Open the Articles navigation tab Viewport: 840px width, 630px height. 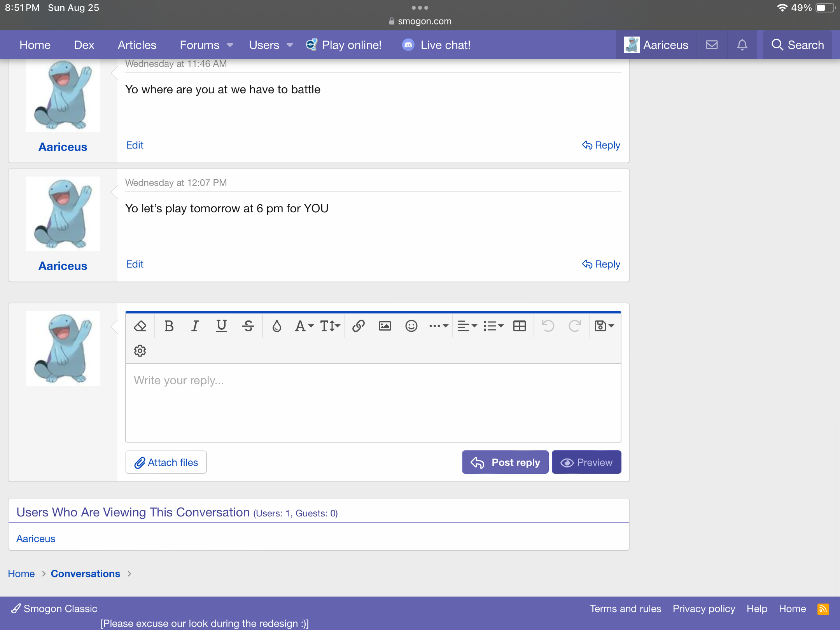[x=137, y=45]
